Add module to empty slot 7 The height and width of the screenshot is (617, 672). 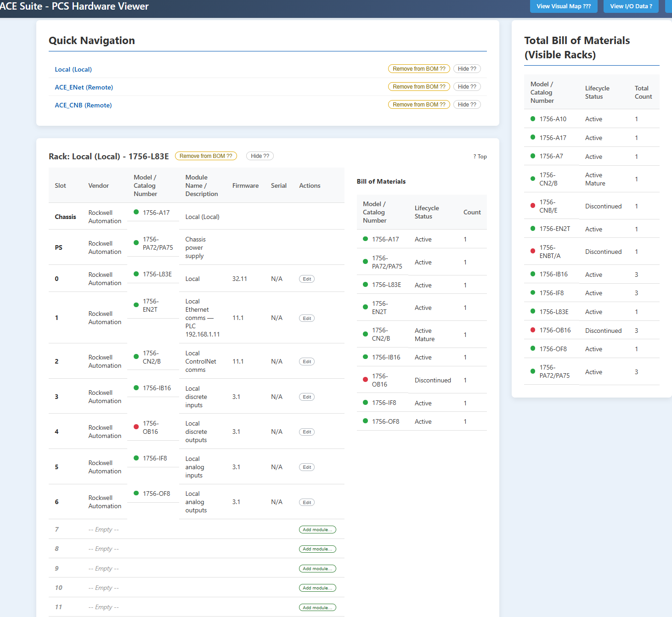(317, 530)
